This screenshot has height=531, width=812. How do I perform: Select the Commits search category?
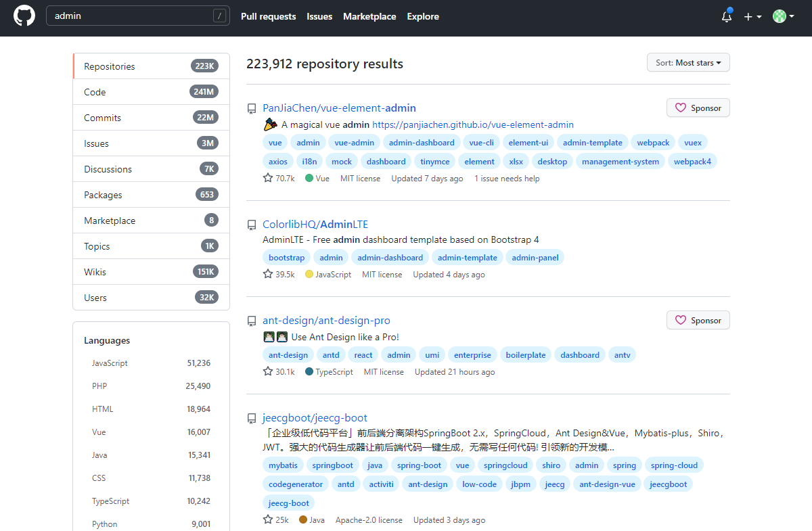102,118
